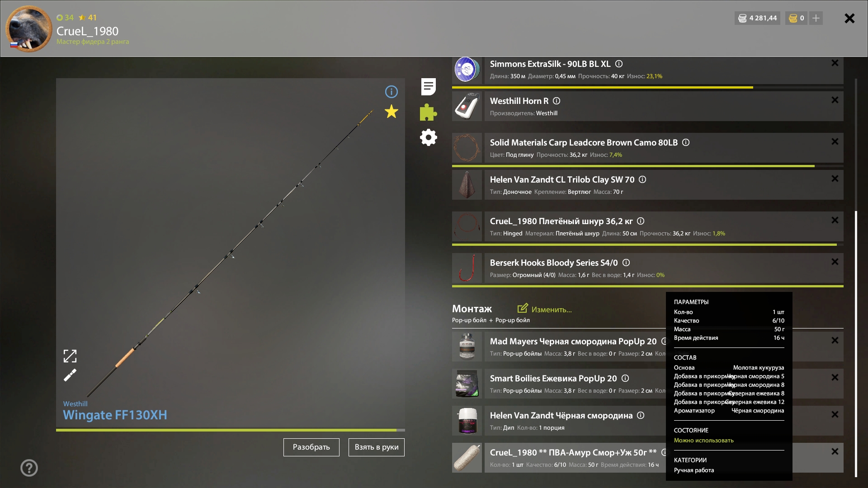
Task: Remove Westhill Horn R from setup
Action: [x=835, y=100]
